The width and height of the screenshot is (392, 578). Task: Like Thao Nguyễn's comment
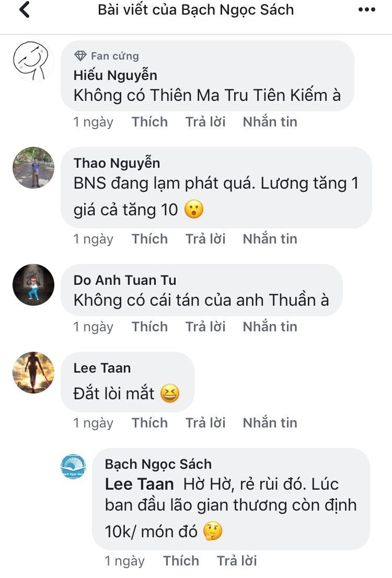pos(149,239)
